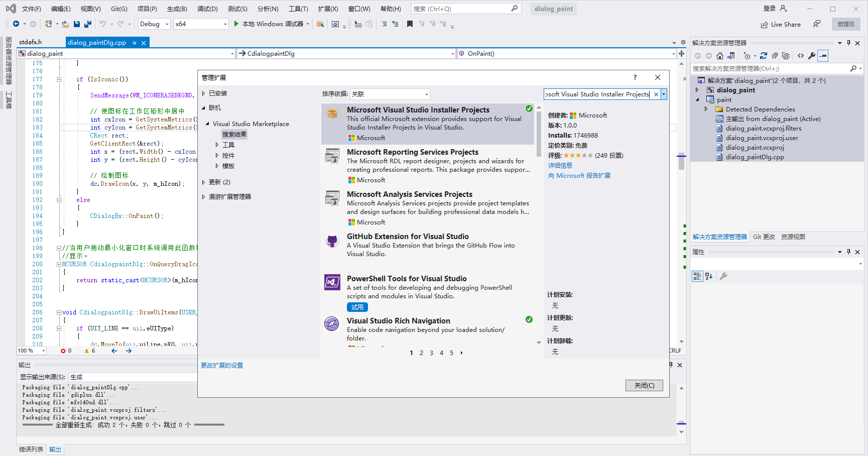Expand dialog_paint project in Solution Explorer
This screenshot has height=456, width=868.
tap(697, 90)
